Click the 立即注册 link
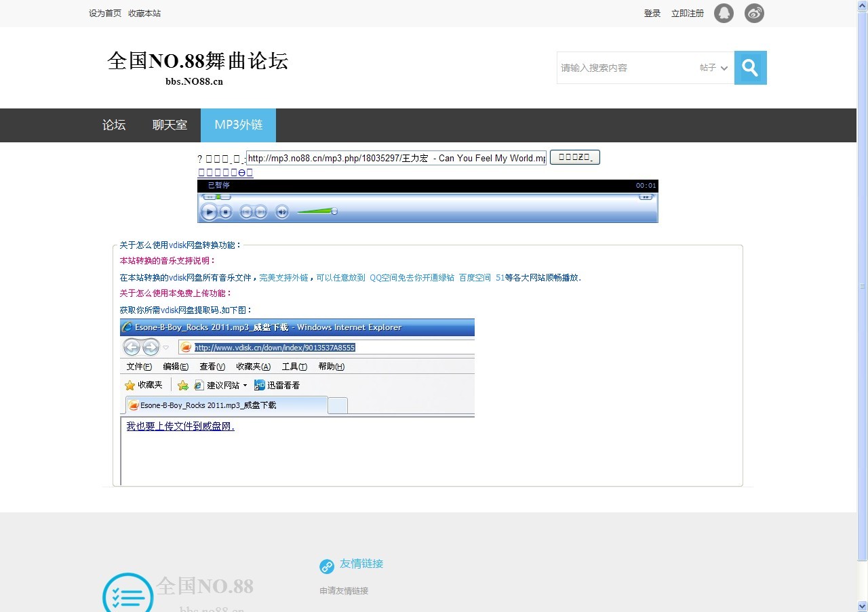The height and width of the screenshot is (612, 868). pyautogui.click(x=688, y=14)
